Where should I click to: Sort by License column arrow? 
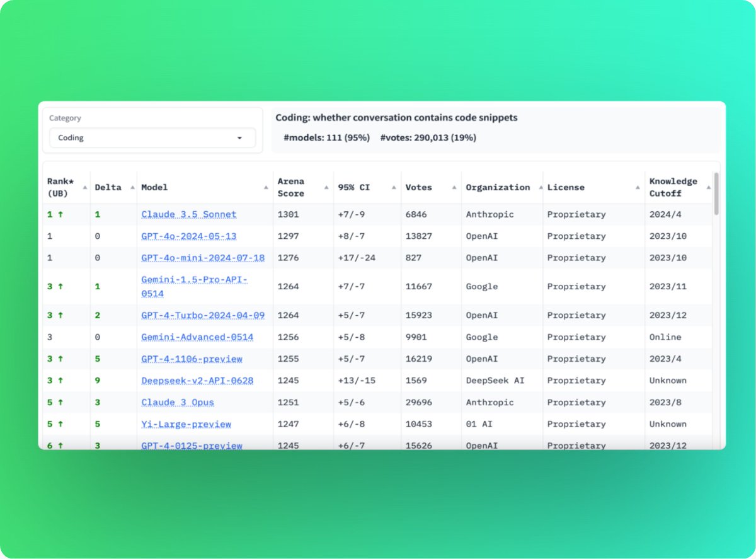coord(638,187)
